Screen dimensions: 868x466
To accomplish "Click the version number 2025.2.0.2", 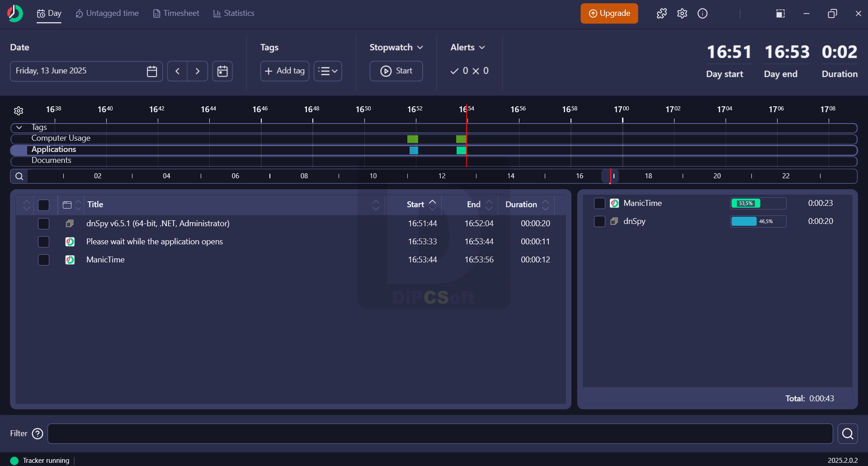I will coord(843,460).
